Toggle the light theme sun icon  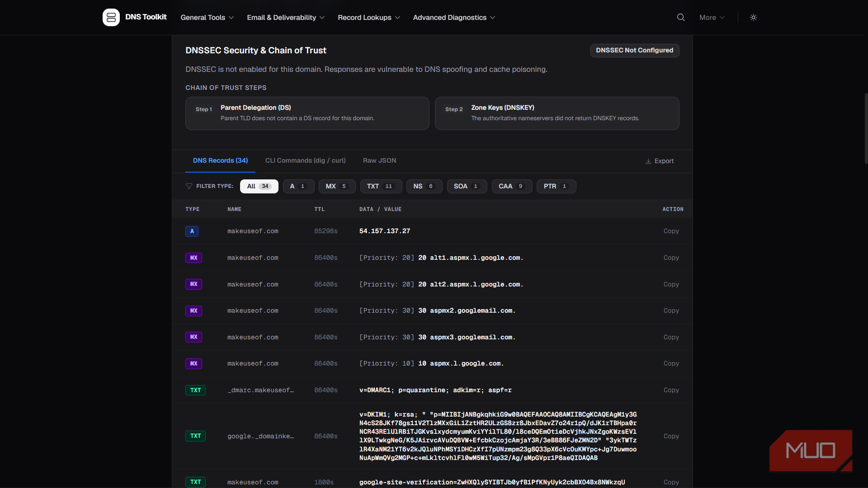753,17
